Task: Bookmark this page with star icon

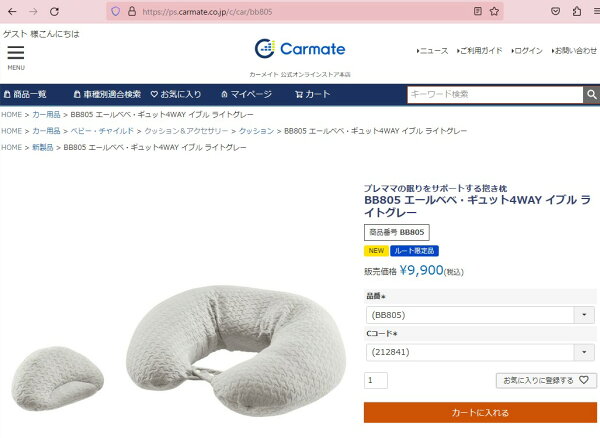Action: (x=494, y=11)
